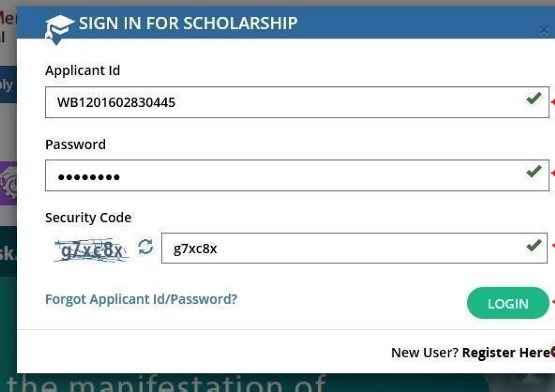Click the purple icon behind the dialog

point(8,183)
